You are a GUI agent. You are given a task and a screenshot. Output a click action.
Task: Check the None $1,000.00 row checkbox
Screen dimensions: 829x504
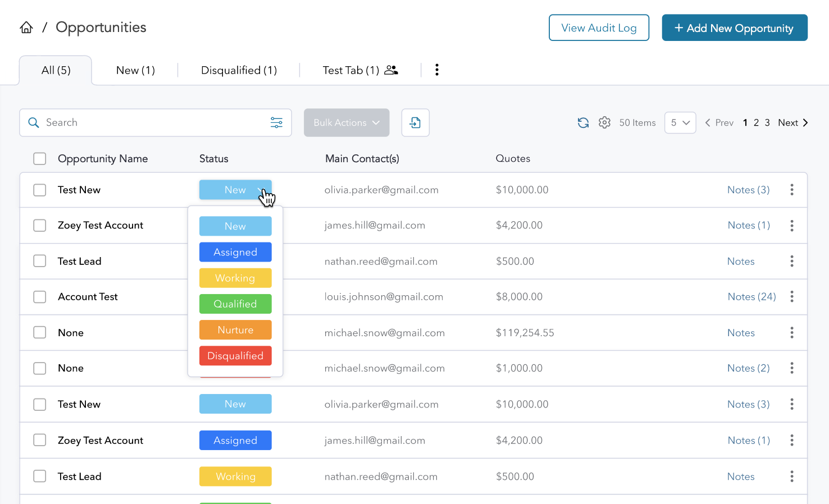tap(39, 368)
